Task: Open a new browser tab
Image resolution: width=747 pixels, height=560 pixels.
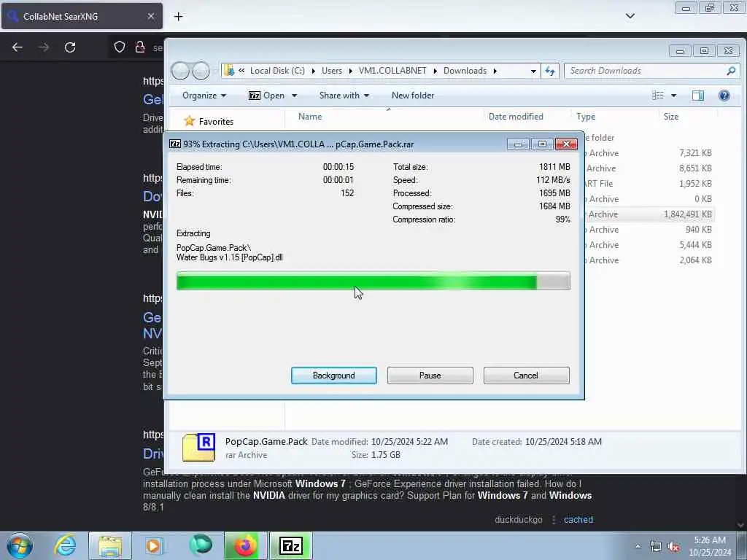Action: tap(178, 17)
